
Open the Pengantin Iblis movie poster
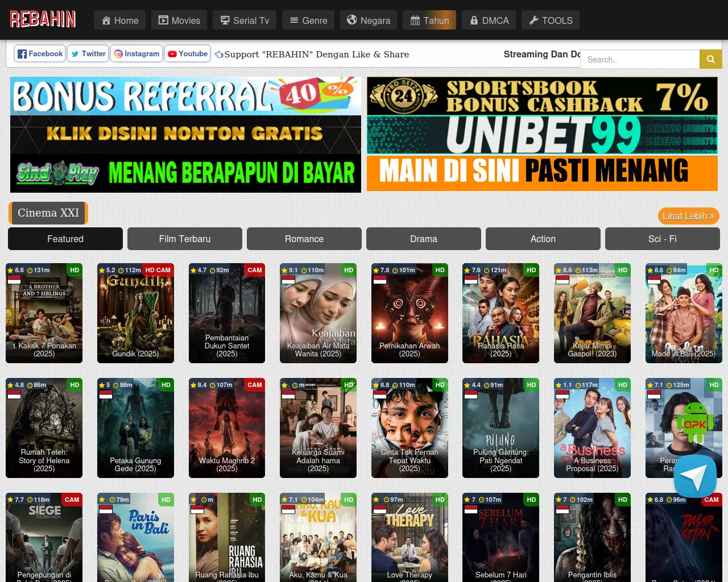pyautogui.click(x=592, y=538)
